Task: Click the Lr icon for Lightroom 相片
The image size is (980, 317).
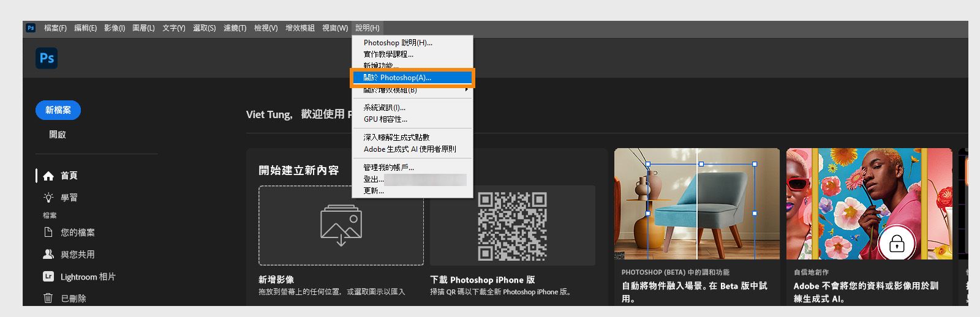Action: click(x=48, y=277)
